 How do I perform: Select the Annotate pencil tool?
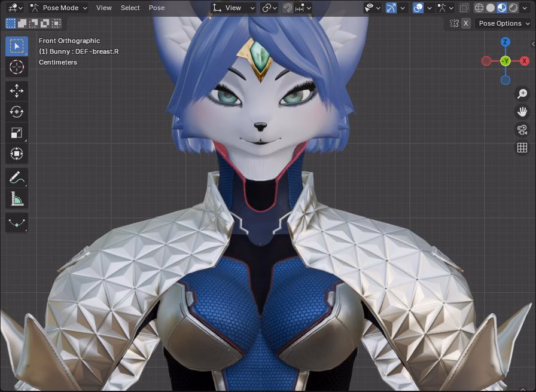tap(16, 177)
